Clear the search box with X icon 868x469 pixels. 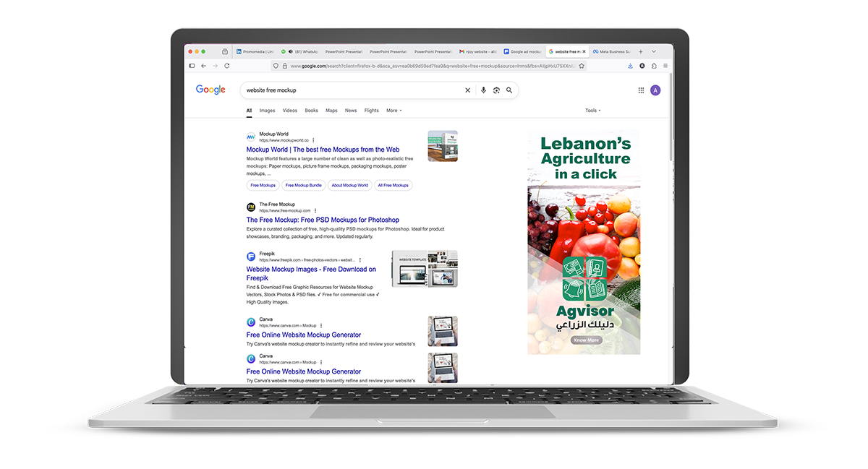pyautogui.click(x=467, y=90)
